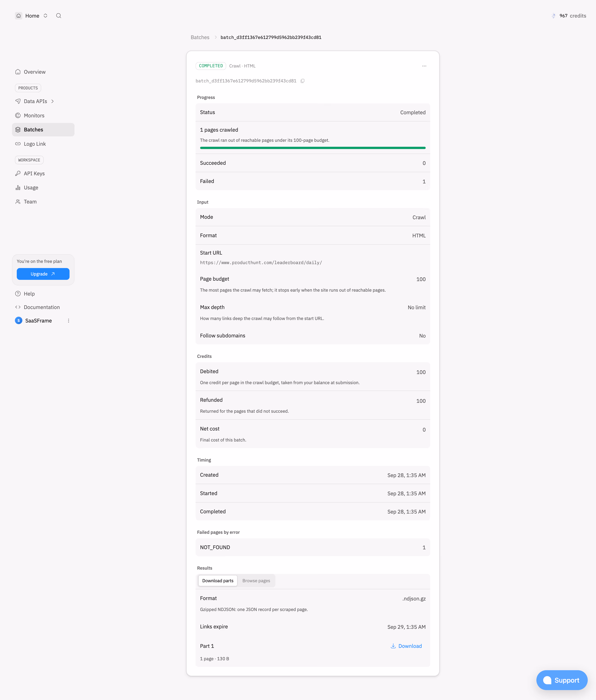Click the Batches stack icon in sidebar
The image size is (596, 700).
pyautogui.click(x=18, y=130)
